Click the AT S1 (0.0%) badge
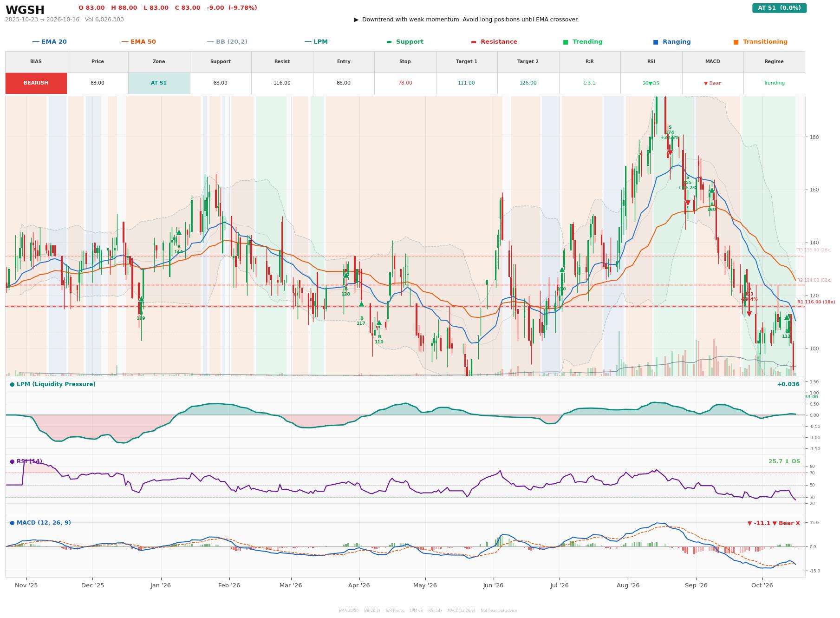The image size is (840, 618). coord(779,8)
